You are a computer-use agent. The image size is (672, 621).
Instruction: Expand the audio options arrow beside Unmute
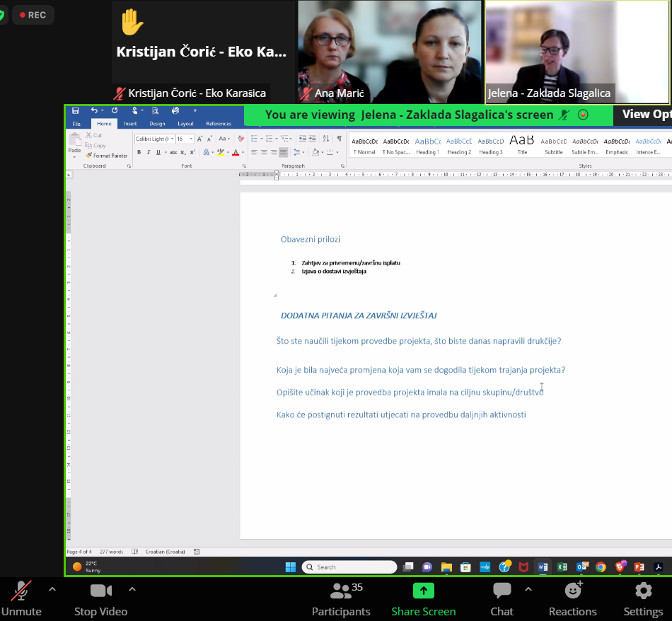point(52,589)
